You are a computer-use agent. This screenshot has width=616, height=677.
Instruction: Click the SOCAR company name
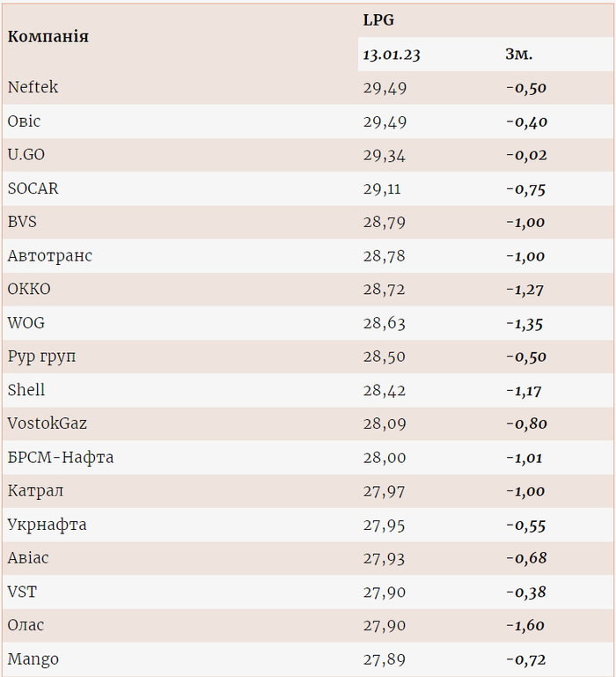33,188
